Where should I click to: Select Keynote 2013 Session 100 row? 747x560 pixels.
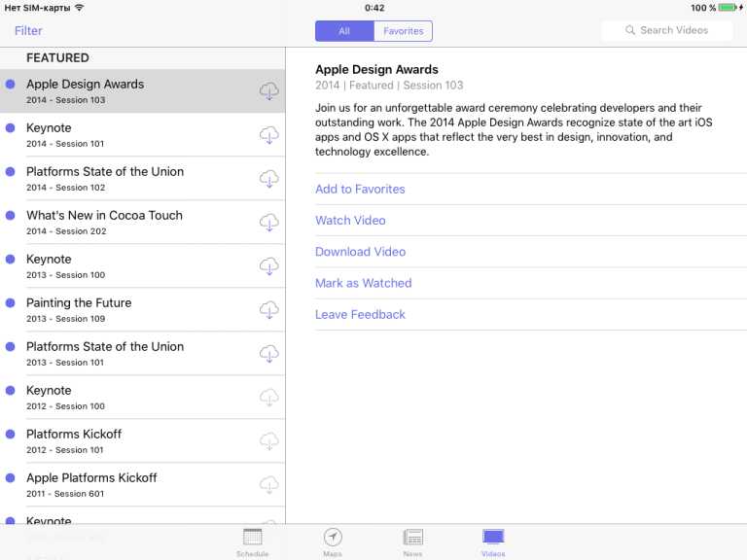(x=142, y=266)
